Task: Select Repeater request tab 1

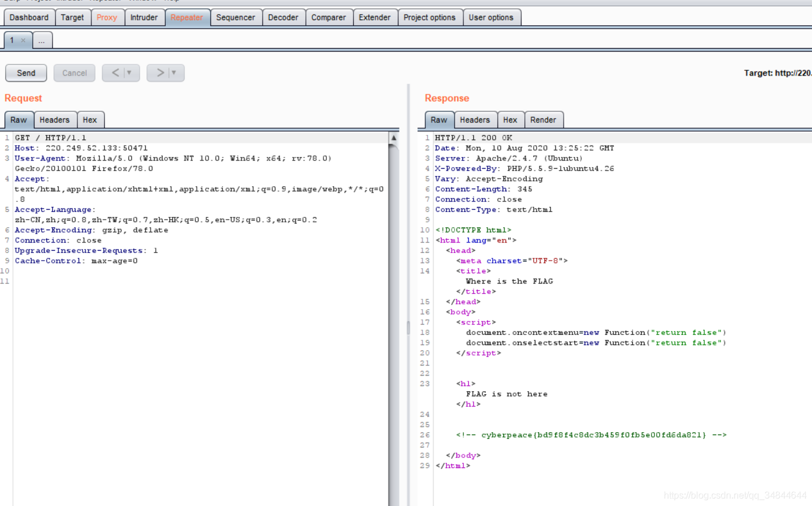Action: pyautogui.click(x=12, y=40)
